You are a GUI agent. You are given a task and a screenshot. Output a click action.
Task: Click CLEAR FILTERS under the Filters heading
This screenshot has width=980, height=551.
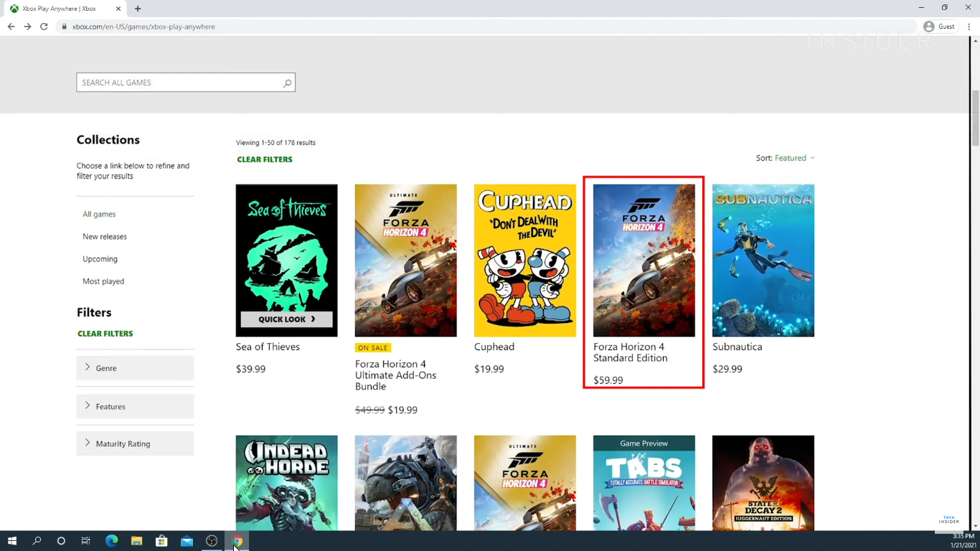(105, 334)
